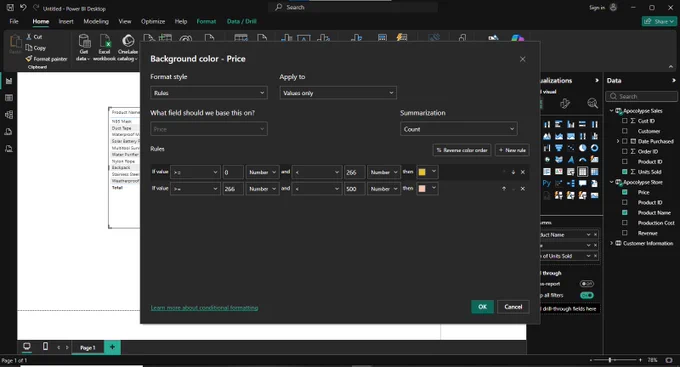
Task: Open the second rule's < operator dropdown
Action: [x=317, y=189]
